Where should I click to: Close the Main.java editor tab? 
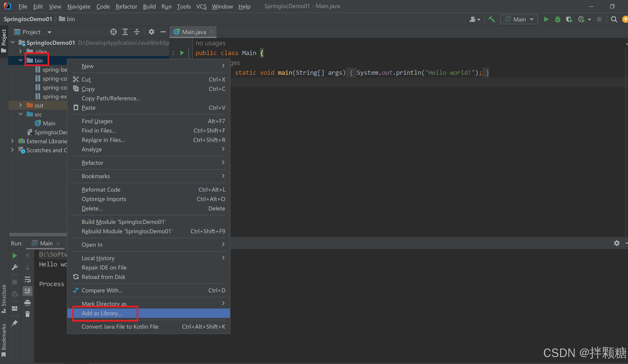pos(211,32)
